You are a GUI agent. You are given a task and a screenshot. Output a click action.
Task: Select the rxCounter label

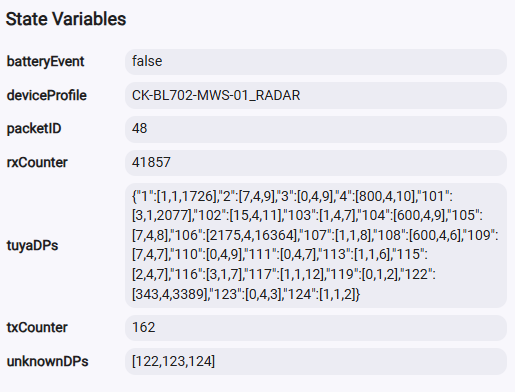37,163
